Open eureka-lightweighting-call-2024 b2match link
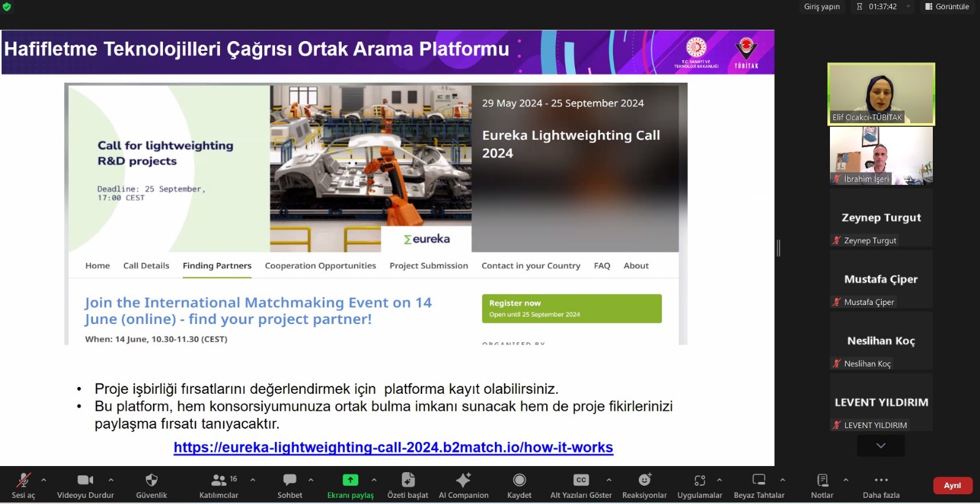 393,448
